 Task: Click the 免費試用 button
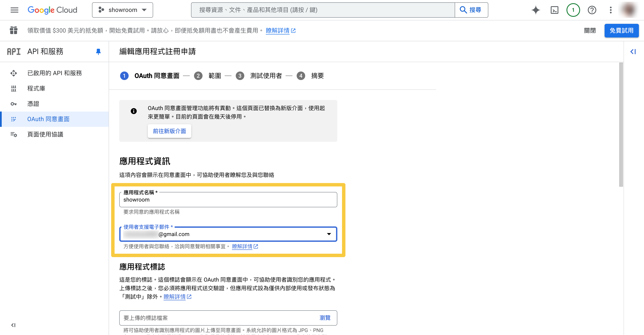click(621, 30)
